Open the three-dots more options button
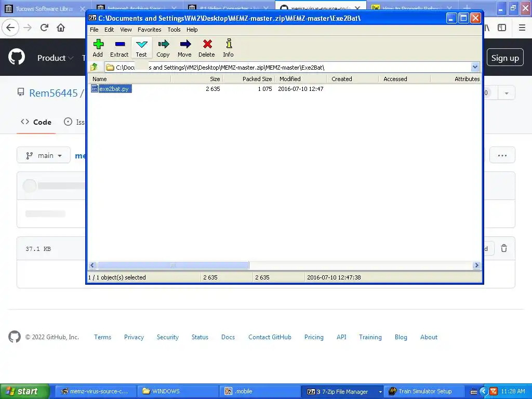Viewport: 532px width, 399px height. click(502, 155)
